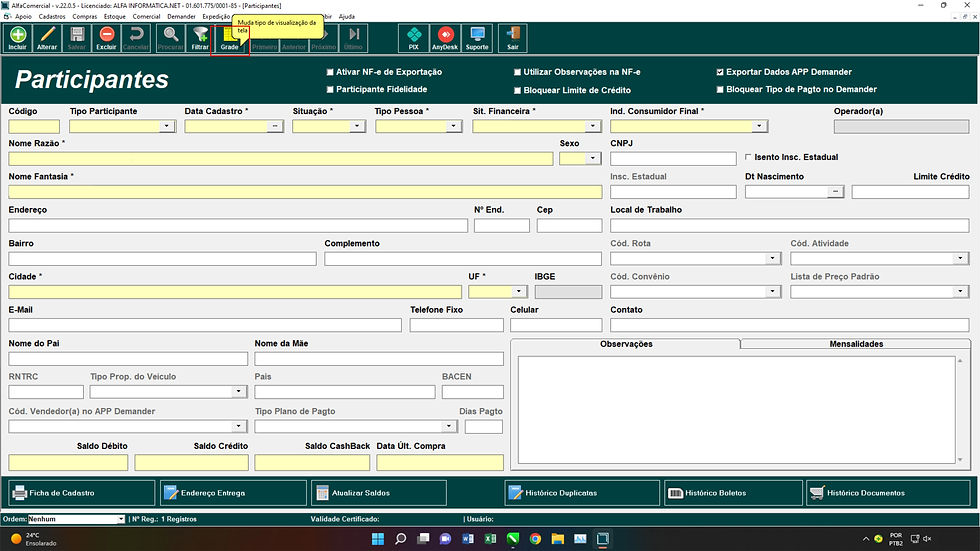Image resolution: width=980 pixels, height=551 pixels.
Task: Open the Situação dropdown
Action: (357, 126)
